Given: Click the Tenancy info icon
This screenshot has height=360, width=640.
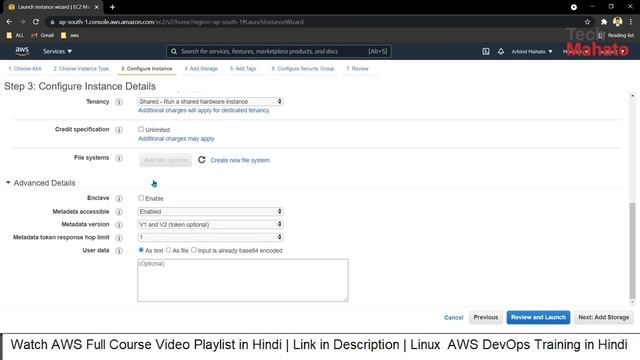Looking at the screenshot, I should coord(119,102).
